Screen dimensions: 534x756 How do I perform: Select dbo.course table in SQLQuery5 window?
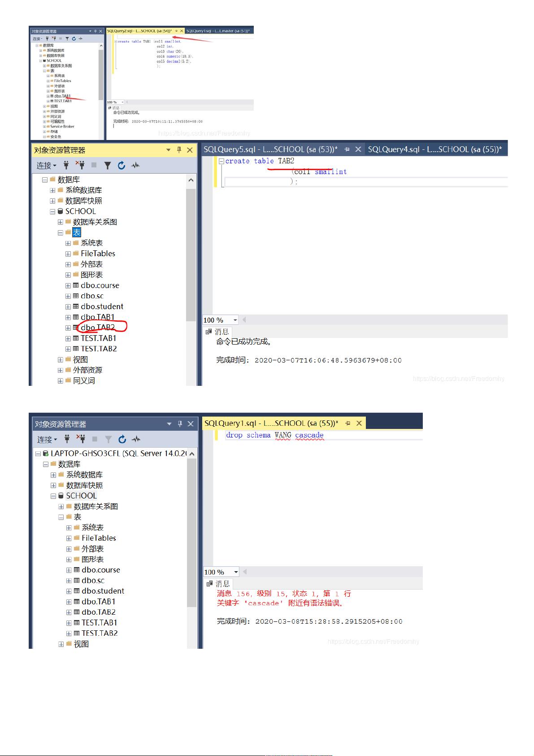pyautogui.click(x=100, y=285)
